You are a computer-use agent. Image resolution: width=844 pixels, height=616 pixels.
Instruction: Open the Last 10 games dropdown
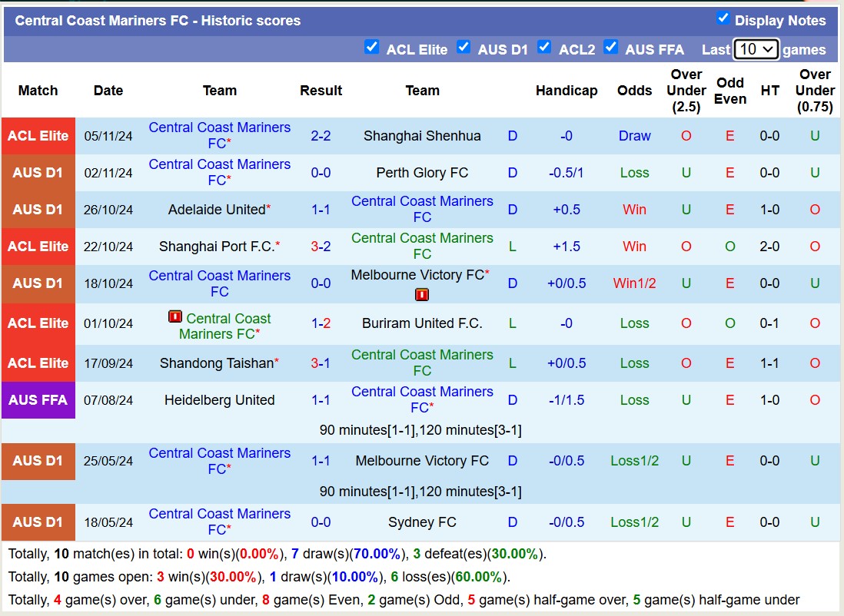pyautogui.click(x=756, y=49)
